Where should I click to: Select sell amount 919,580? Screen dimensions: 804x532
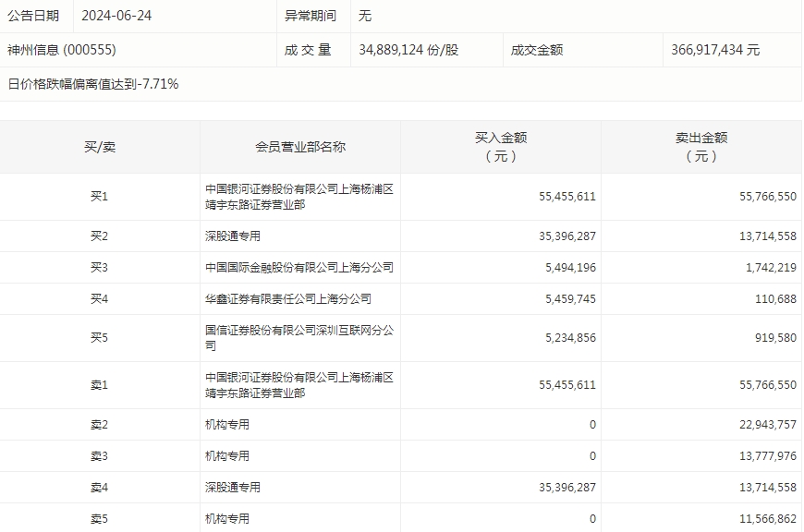(x=775, y=338)
